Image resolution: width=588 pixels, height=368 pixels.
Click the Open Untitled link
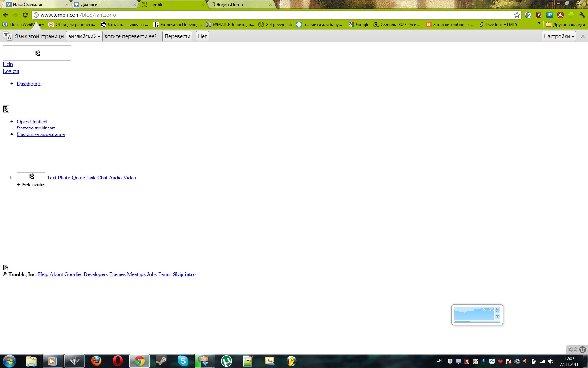(x=31, y=122)
